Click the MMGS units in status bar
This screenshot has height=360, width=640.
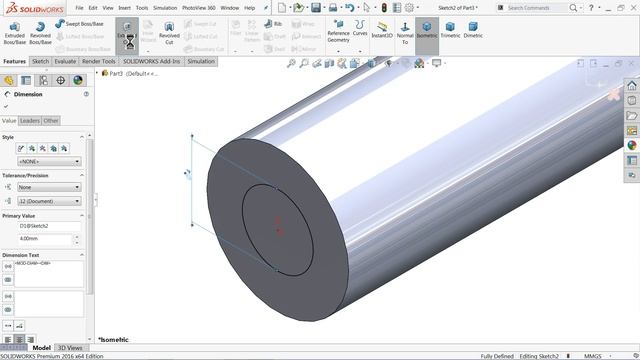[x=592, y=356]
